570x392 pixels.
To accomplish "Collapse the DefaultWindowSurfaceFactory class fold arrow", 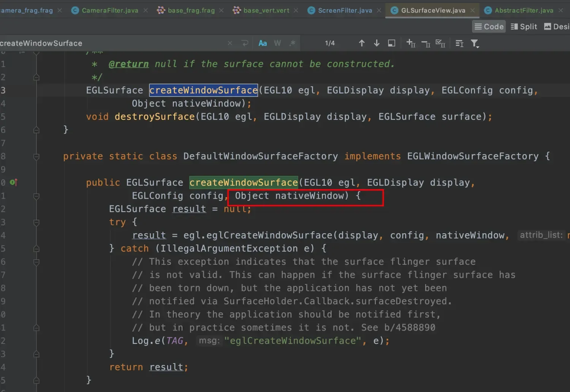I will (36, 156).
